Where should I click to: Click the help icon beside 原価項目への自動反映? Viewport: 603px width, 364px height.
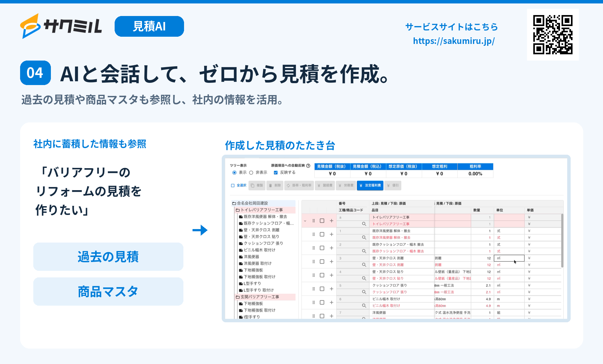point(308,166)
